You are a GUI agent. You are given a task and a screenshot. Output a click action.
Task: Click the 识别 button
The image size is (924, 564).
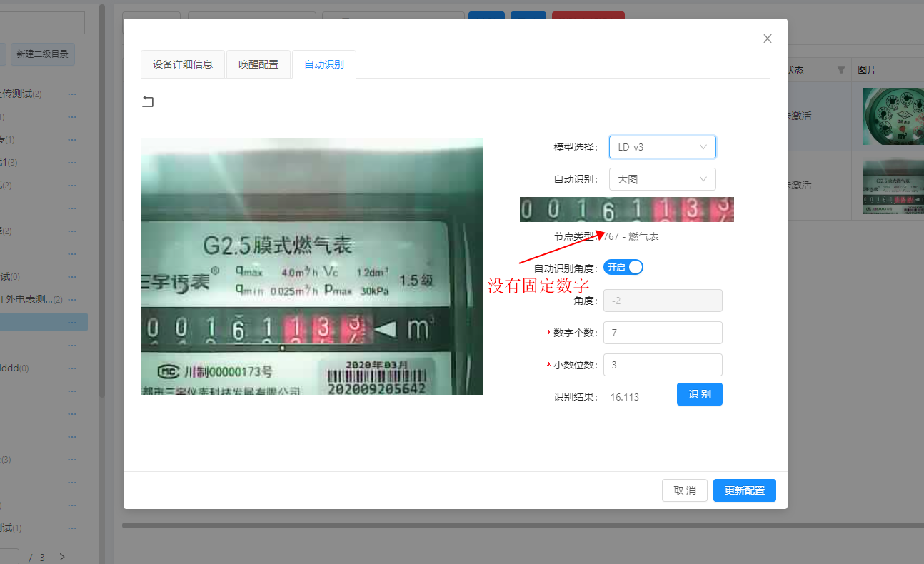click(700, 394)
